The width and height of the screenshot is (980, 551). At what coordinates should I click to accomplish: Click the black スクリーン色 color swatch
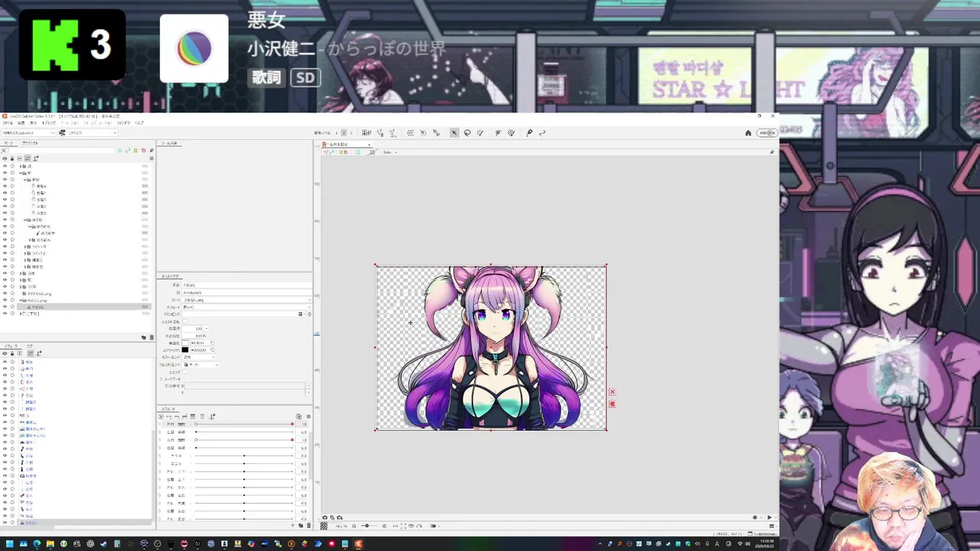(x=185, y=350)
